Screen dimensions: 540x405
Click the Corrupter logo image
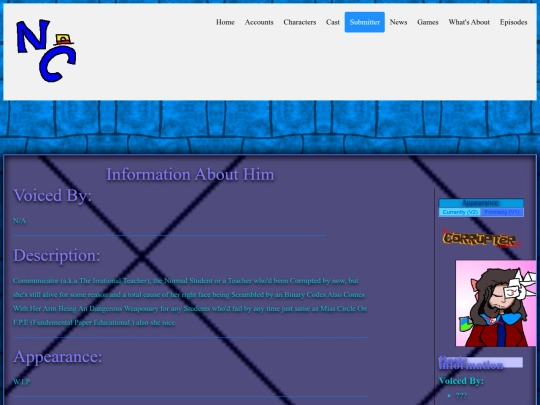pyautogui.click(x=481, y=238)
